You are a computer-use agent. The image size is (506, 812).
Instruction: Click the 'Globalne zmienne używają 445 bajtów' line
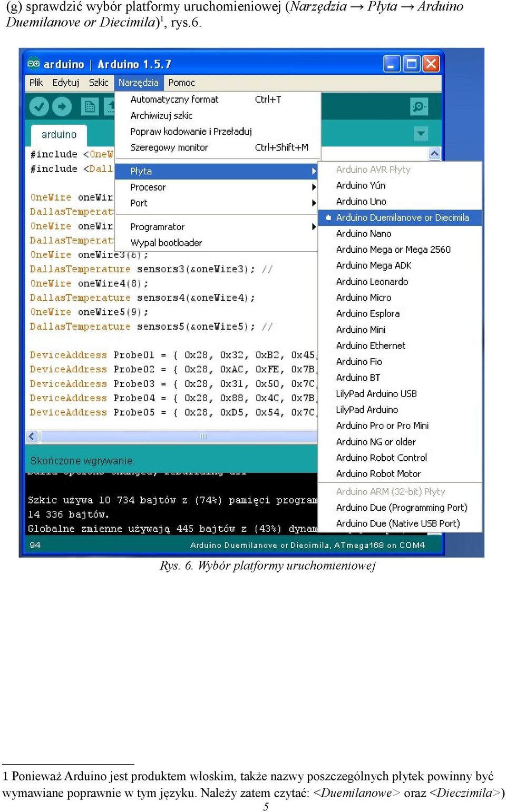pyautogui.click(x=172, y=528)
